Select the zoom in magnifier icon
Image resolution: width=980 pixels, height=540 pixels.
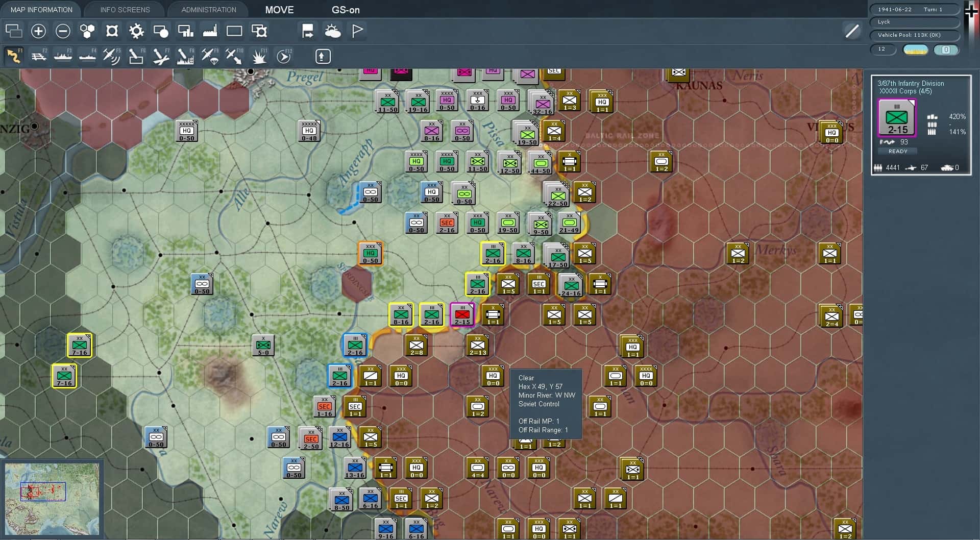click(38, 31)
